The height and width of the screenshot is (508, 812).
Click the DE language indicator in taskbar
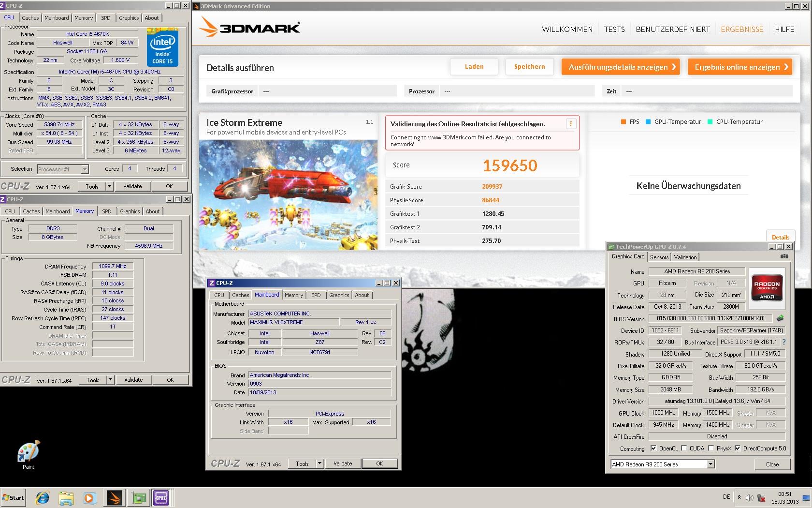point(726,497)
